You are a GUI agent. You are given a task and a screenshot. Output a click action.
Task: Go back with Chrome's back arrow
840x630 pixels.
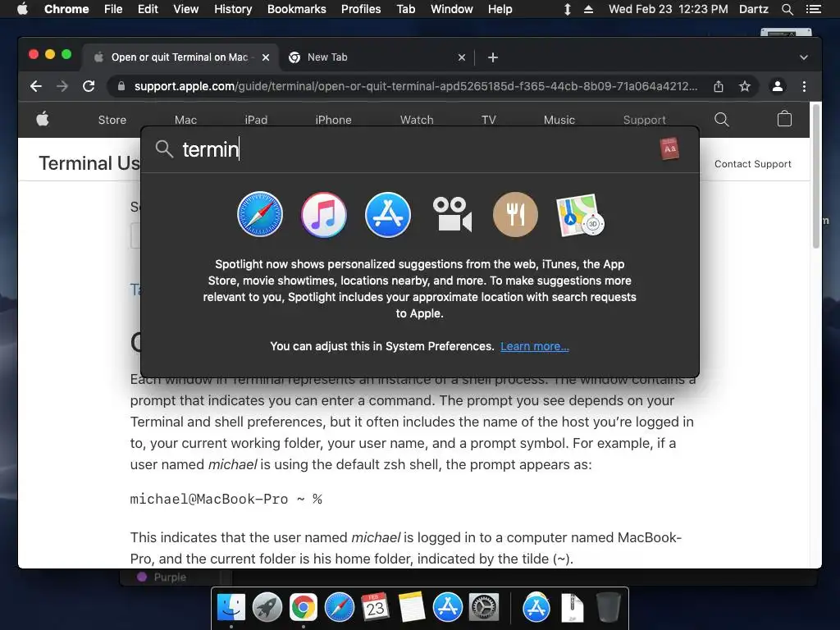[x=36, y=86]
